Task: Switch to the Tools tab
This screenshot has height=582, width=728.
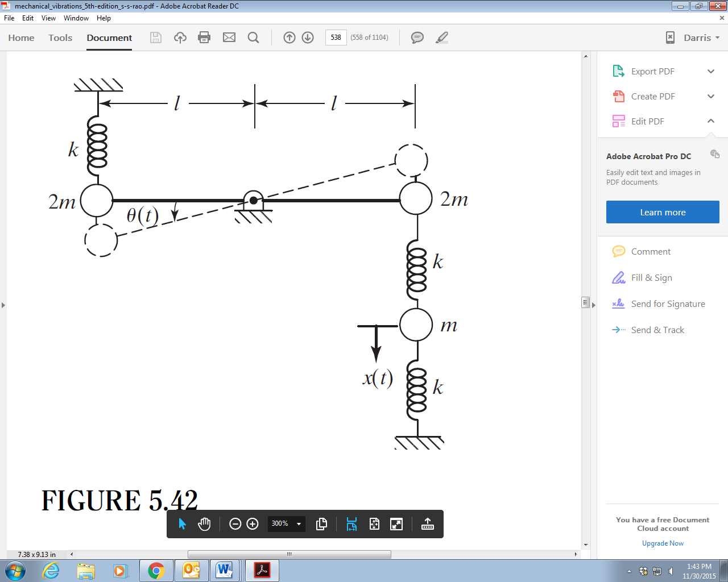Action: click(60, 38)
